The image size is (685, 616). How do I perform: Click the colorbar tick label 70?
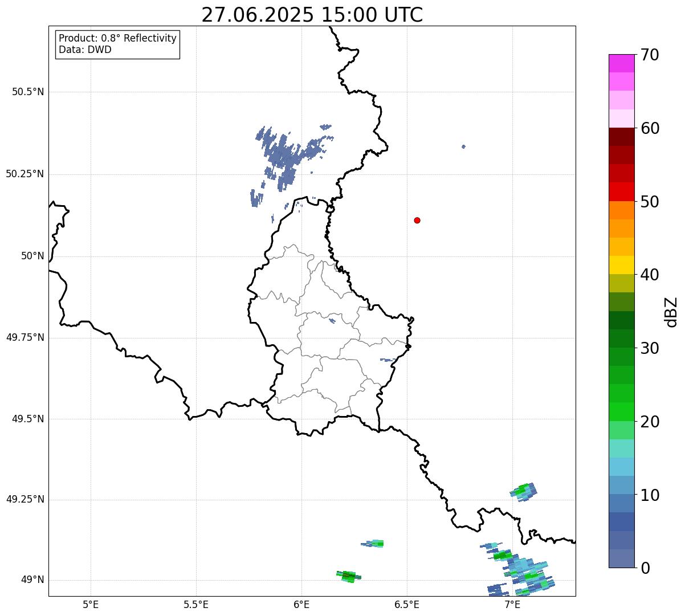pyautogui.click(x=650, y=55)
